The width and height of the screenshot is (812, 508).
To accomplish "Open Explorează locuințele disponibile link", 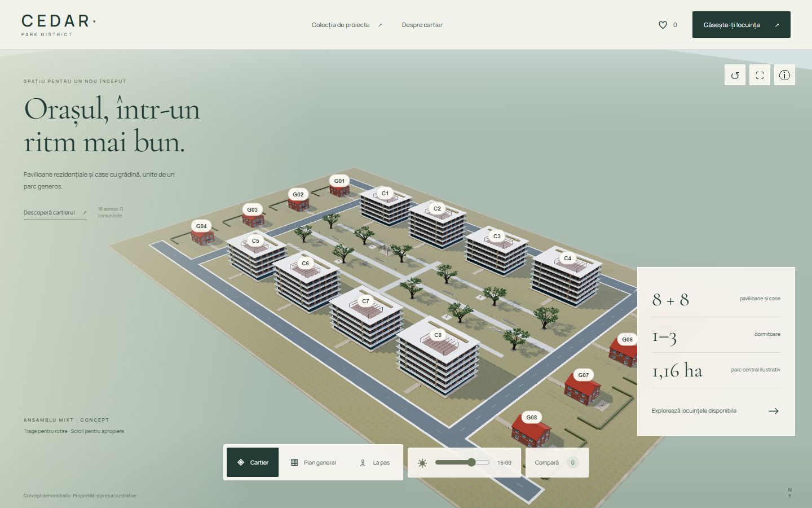I will tap(715, 411).
